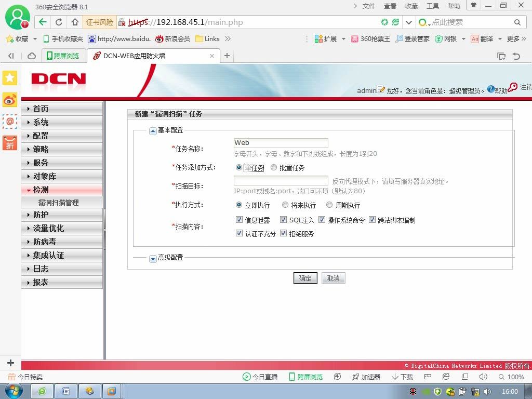Expand 对象库 navigation item

pyautogui.click(x=62, y=177)
